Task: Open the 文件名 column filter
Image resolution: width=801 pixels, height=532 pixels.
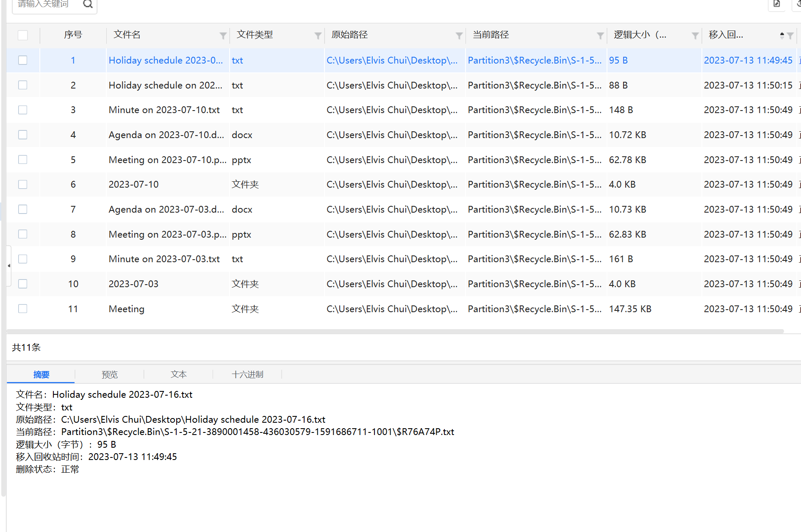Action: pos(223,36)
